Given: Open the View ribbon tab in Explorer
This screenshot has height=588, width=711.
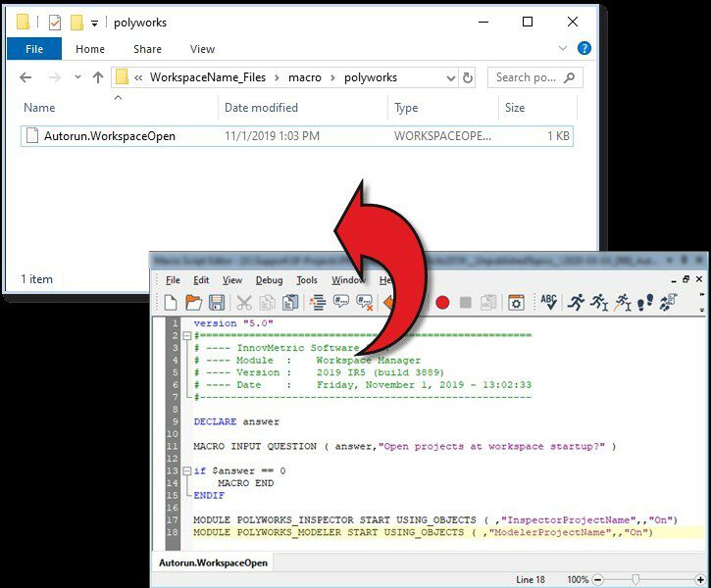Looking at the screenshot, I should (202, 49).
